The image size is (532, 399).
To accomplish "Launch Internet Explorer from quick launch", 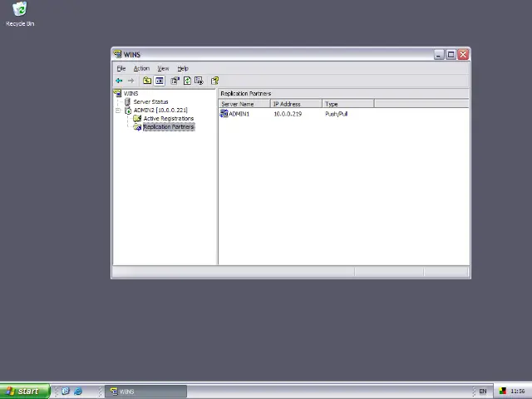I will tap(78, 392).
